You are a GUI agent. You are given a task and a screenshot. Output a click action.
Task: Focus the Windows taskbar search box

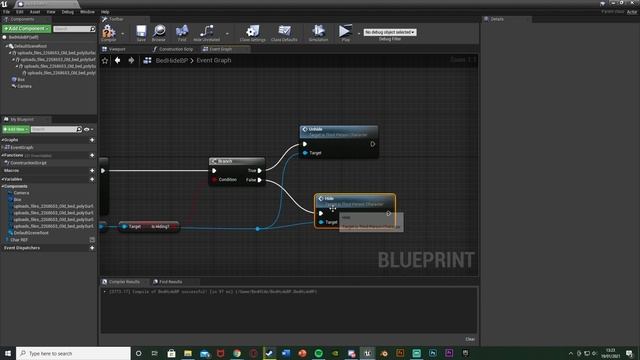[73, 353]
